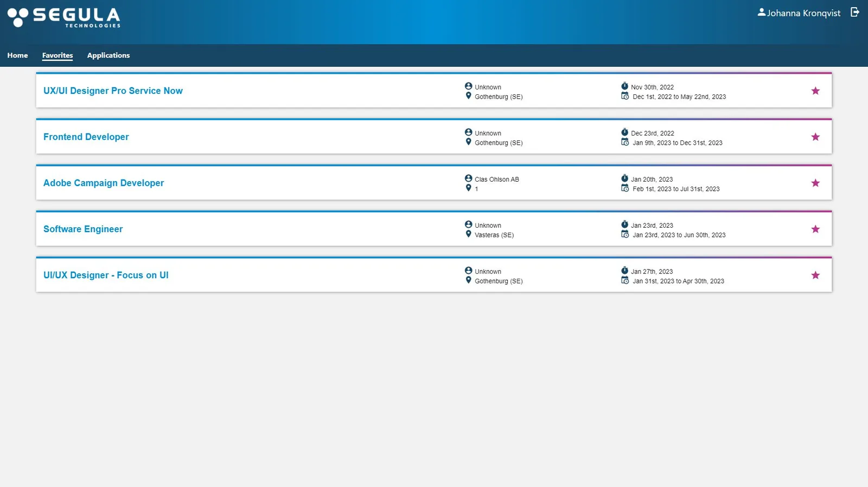
Task: Click the stopwatch icon in Frontend Developer row
Action: coord(624,132)
